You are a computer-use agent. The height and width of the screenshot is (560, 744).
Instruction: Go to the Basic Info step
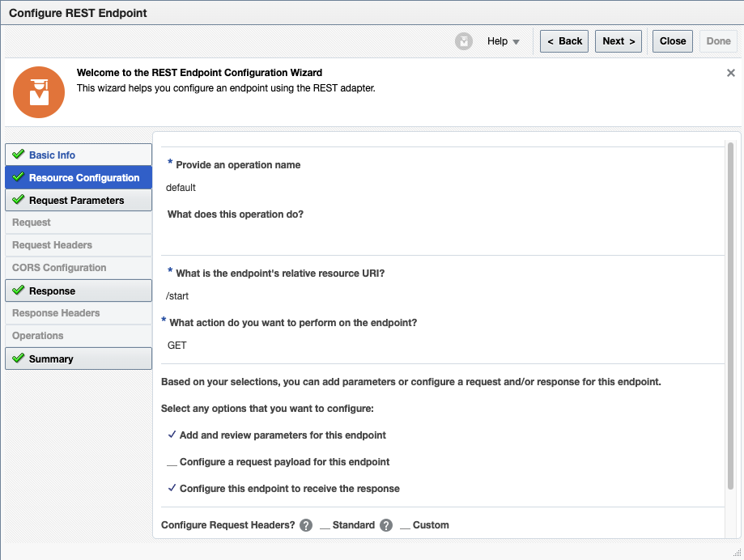(79, 155)
